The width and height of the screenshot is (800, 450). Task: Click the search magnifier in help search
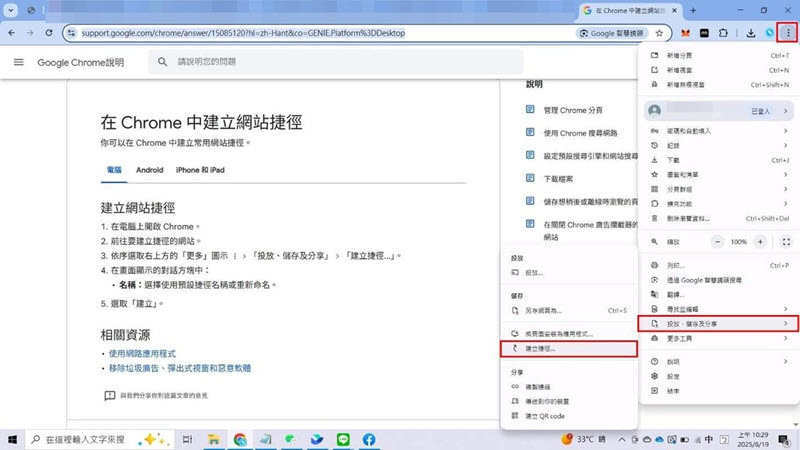(x=162, y=62)
